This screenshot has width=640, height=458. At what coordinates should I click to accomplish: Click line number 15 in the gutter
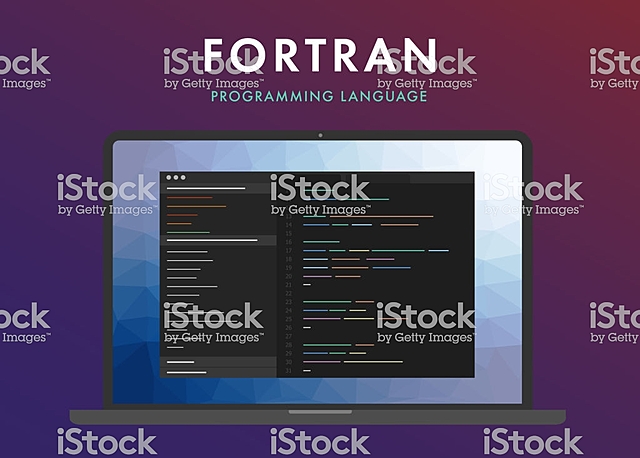289,233
